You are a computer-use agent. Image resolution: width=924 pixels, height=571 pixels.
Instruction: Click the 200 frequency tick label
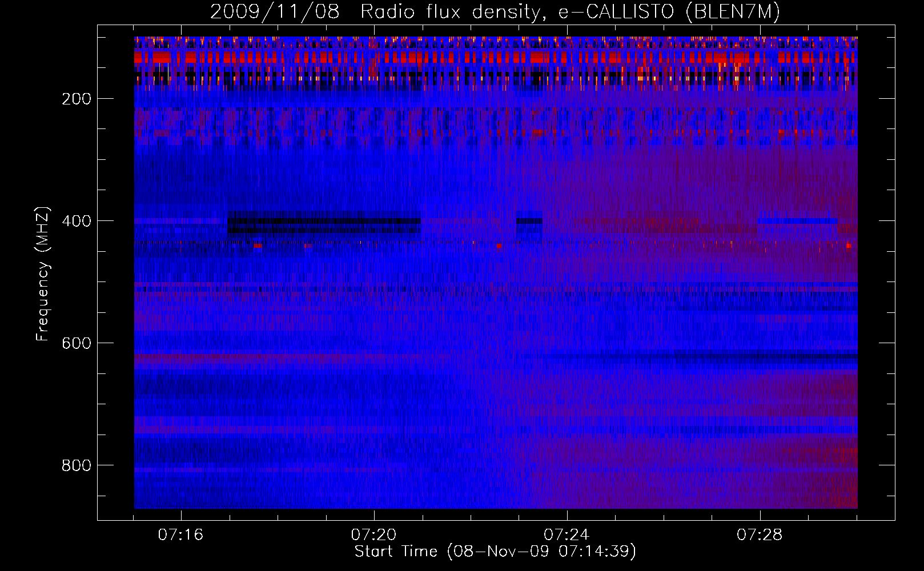tap(77, 99)
